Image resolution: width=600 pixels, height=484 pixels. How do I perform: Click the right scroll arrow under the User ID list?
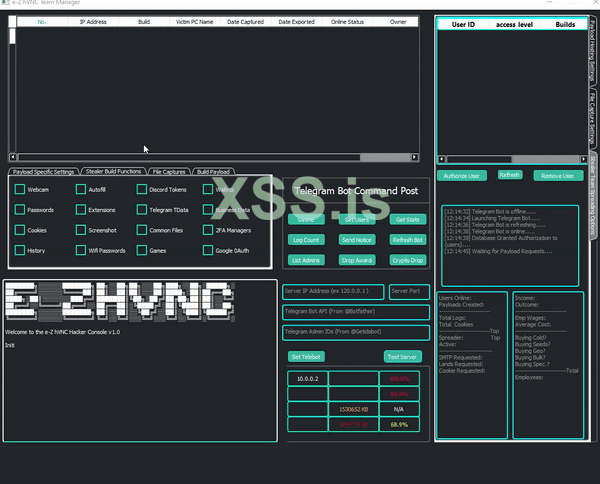pos(584,159)
